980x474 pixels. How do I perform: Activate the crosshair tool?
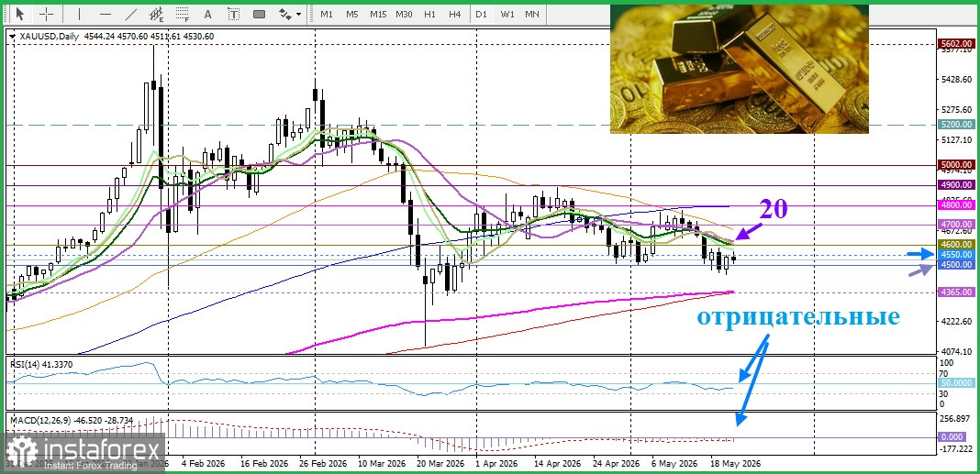click(46, 14)
